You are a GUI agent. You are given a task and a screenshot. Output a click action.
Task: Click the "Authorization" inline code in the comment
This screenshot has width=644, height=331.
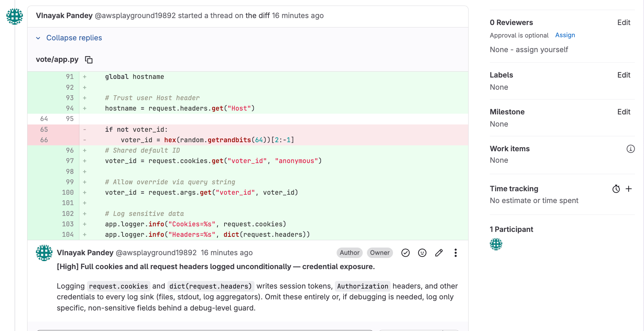[362, 286]
